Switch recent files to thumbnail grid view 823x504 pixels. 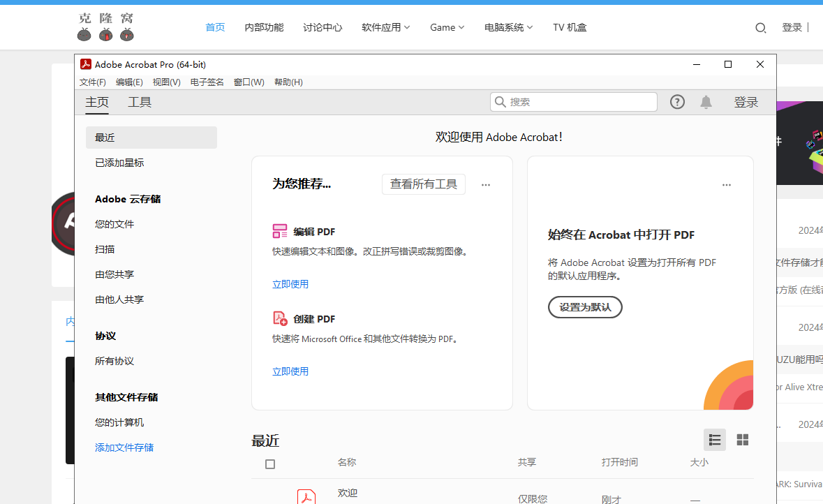(x=742, y=439)
